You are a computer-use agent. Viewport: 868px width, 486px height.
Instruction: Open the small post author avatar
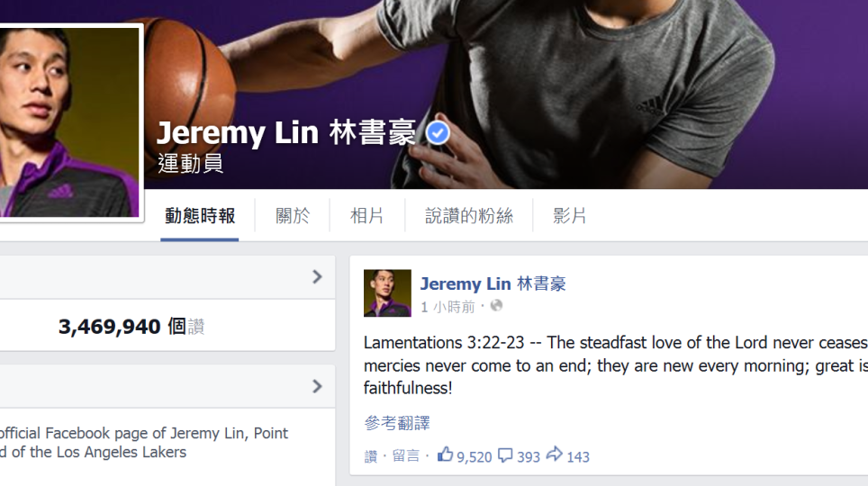387,292
